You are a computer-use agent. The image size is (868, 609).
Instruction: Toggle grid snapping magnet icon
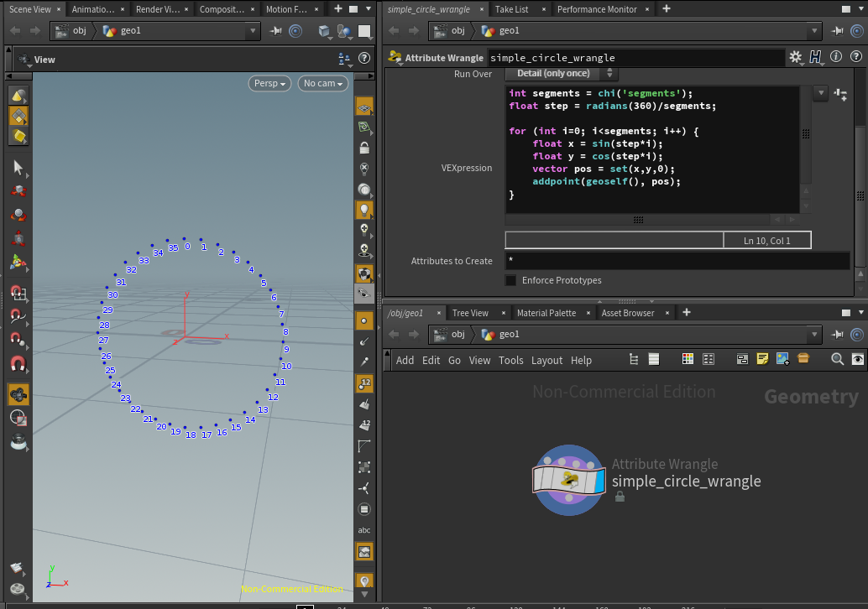tap(18, 292)
